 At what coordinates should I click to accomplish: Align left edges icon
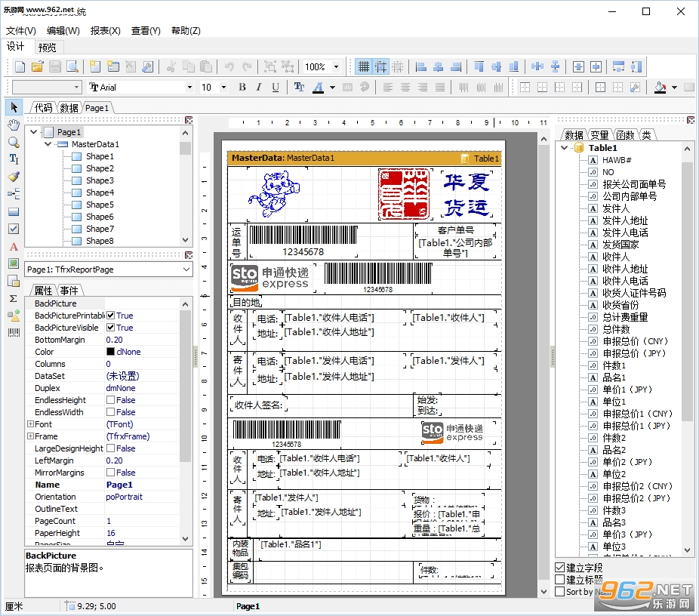420,67
